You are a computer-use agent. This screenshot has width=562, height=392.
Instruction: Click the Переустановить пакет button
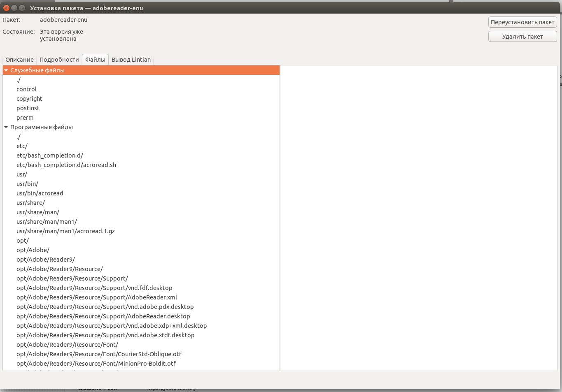522,22
